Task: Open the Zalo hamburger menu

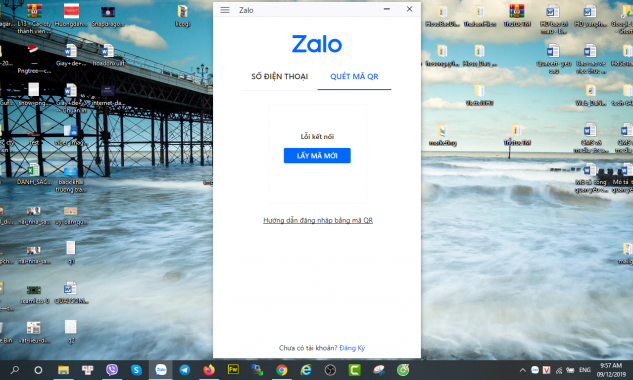Action: point(225,10)
